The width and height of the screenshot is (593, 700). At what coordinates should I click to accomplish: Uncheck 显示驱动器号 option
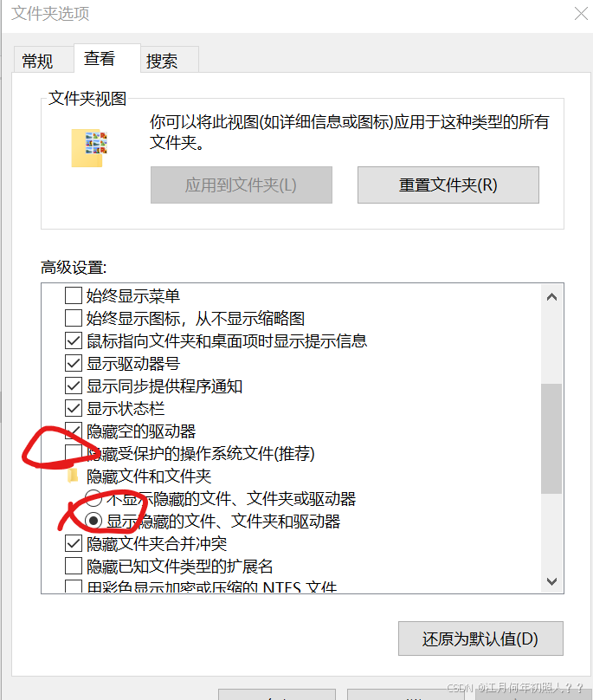coord(74,363)
